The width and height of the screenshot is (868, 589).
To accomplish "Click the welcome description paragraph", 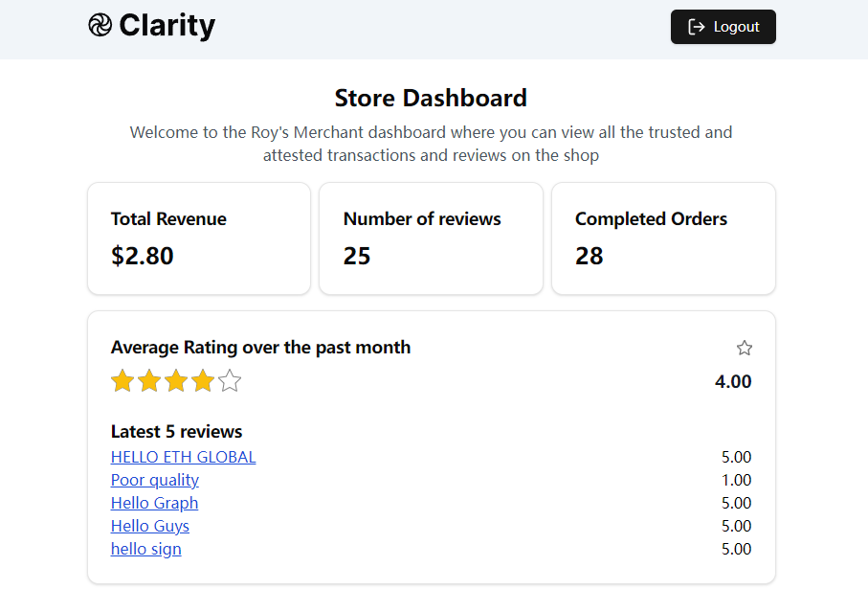I will 431,144.
